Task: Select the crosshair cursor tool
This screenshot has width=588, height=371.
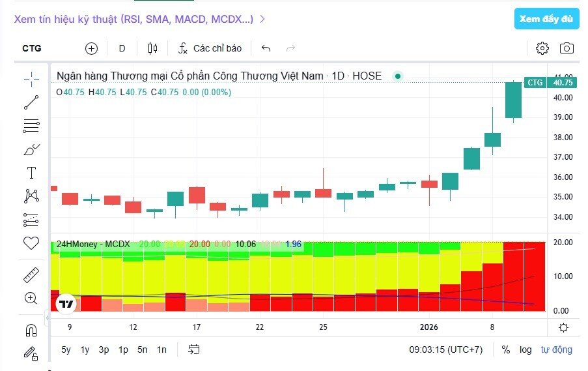Action: pyautogui.click(x=31, y=79)
